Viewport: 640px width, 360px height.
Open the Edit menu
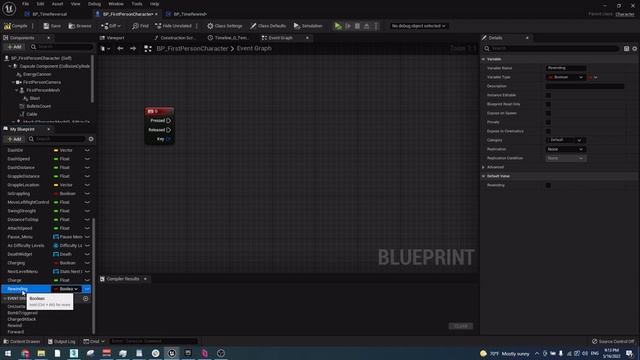pyautogui.click(x=40, y=4)
